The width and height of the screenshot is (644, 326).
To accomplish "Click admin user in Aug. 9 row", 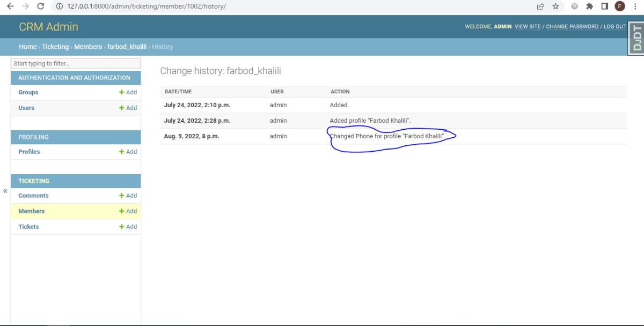I will (278, 136).
